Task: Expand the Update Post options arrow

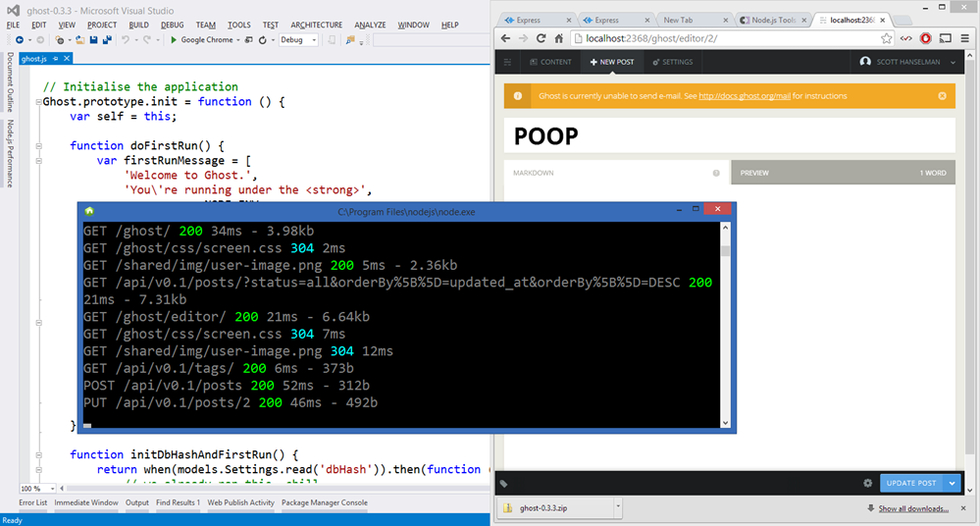Action: click(952, 483)
